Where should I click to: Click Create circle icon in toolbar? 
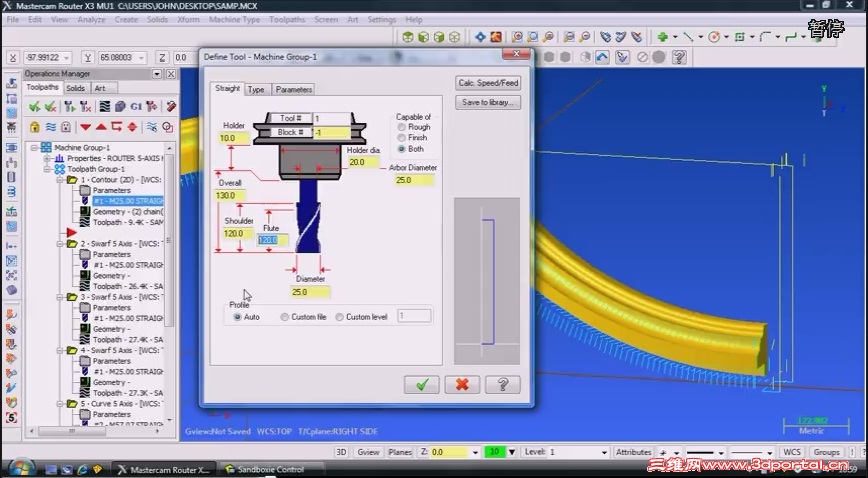click(x=714, y=37)
